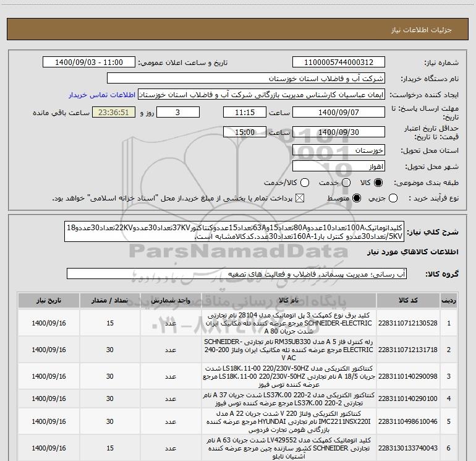Click the delivery city field اهواز
The width and height of the screenshot is (476, 461).
coord(339,166)
